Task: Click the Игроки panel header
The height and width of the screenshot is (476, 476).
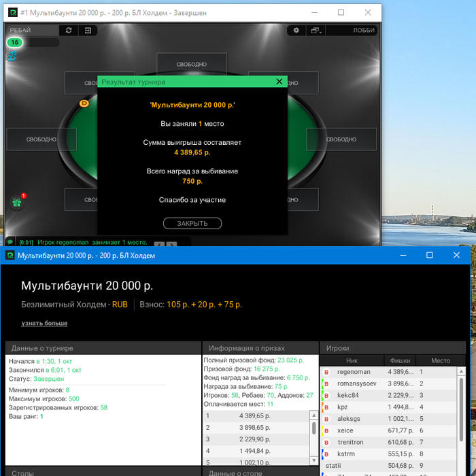Action: pyautogui.click(x=393, y=348)
